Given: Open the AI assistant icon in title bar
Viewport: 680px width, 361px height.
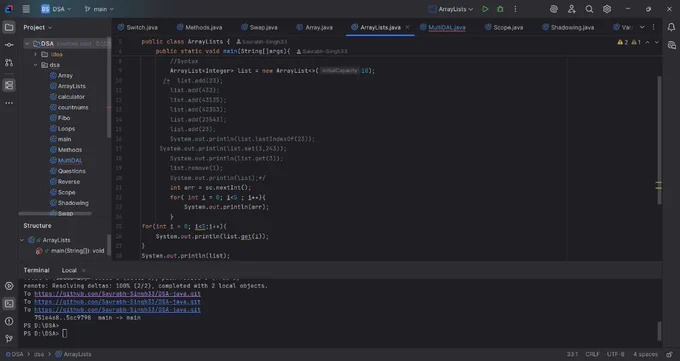Looking at the screenshot, I should click(x=554, y=9).
